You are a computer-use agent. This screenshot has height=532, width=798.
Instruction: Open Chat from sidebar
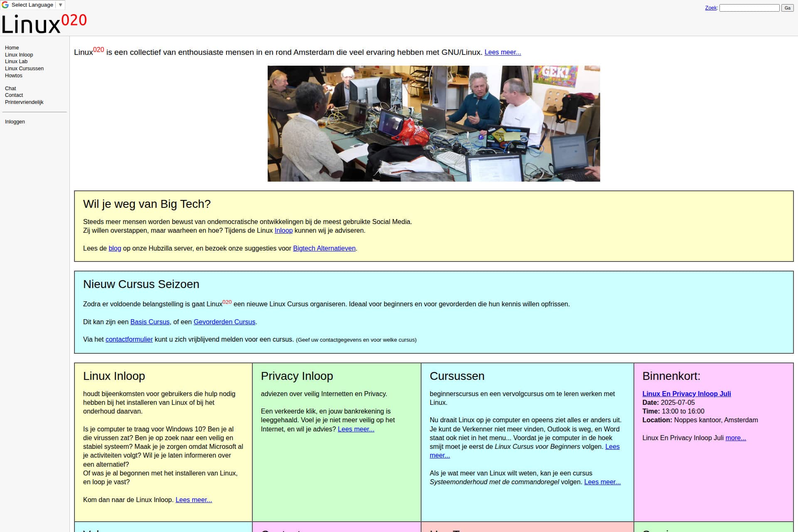click(x=10, y=89)
